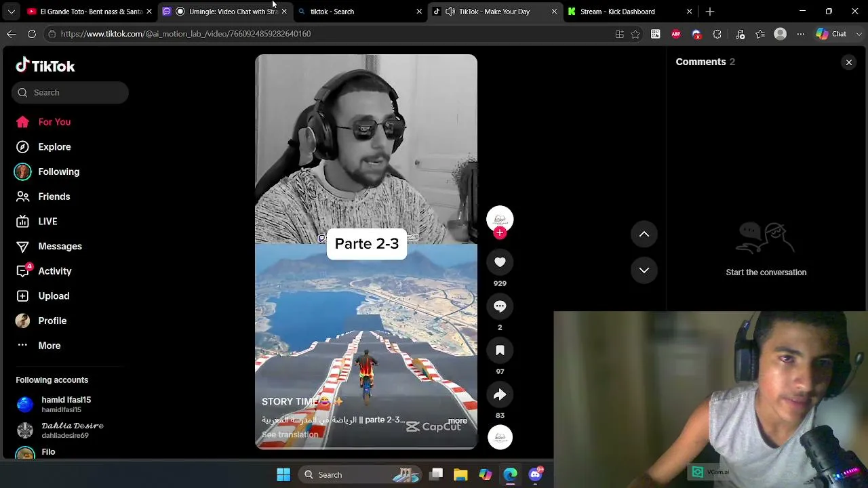Go to the previous video
Screen dimensions: 868x488
(644, 235)
